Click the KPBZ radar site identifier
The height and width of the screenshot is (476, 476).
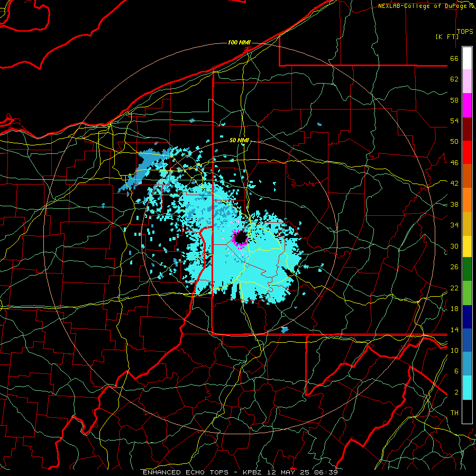pyautogui.click(x=252, y=472)
